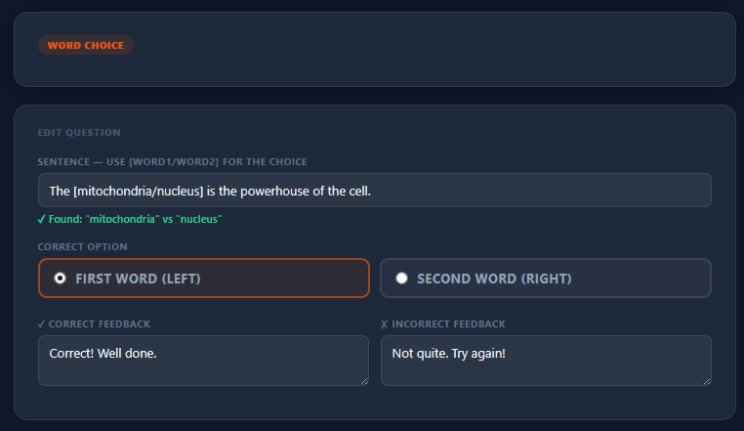Image resolution: width=744 pixels, height=431 pixels.
Task: Click the resize handle on the incorrect feedback box
Action: pyautogui.click(x=707, y=380)
